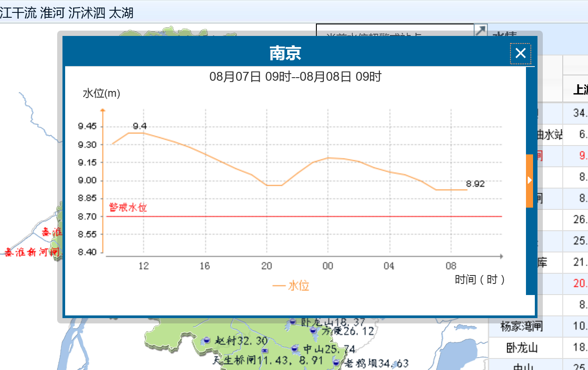Toggle the orange 水位 legend entry
This screenshot has height=370, width=588.
291,286
